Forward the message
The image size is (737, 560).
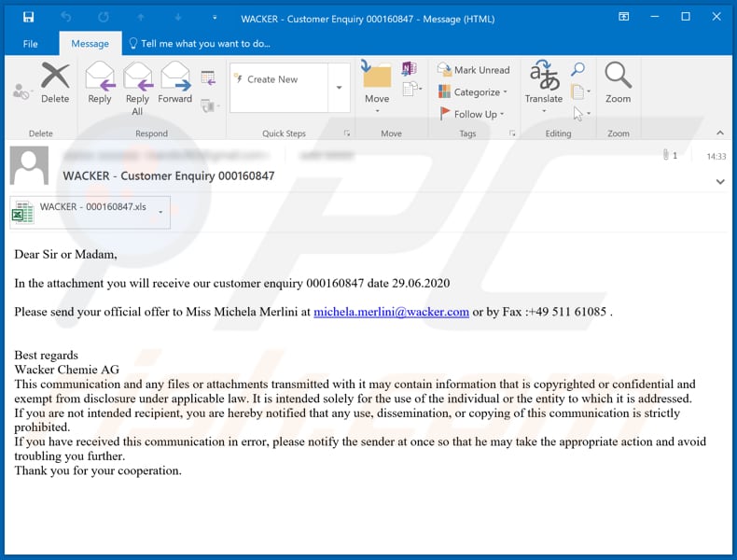pos(174,83)
